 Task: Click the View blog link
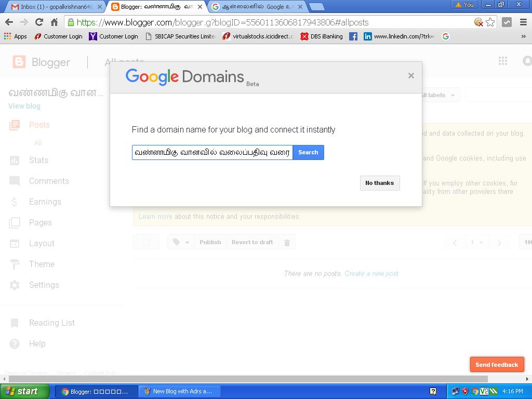[24, 106]
